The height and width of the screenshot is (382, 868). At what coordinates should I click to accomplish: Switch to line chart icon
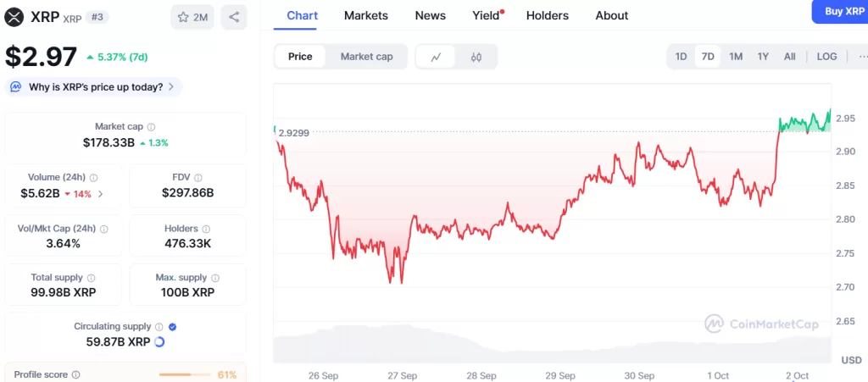(436, 57)
